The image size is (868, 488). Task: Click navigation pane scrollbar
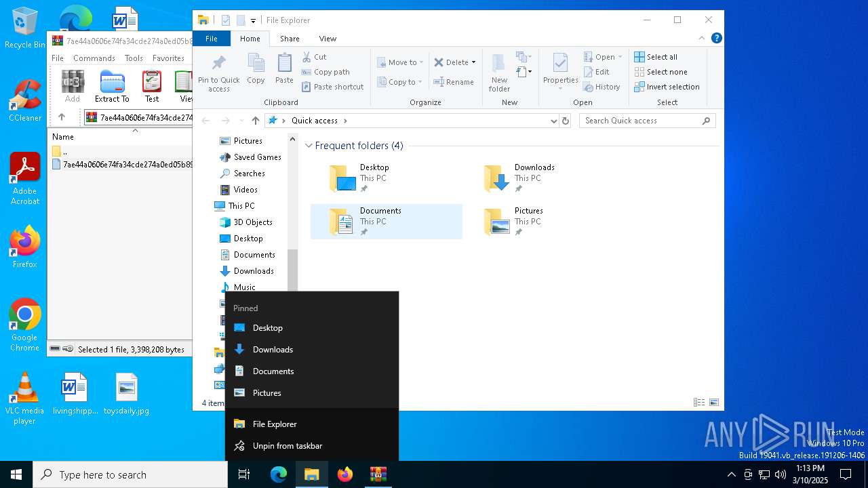click(x=292, y=270)
